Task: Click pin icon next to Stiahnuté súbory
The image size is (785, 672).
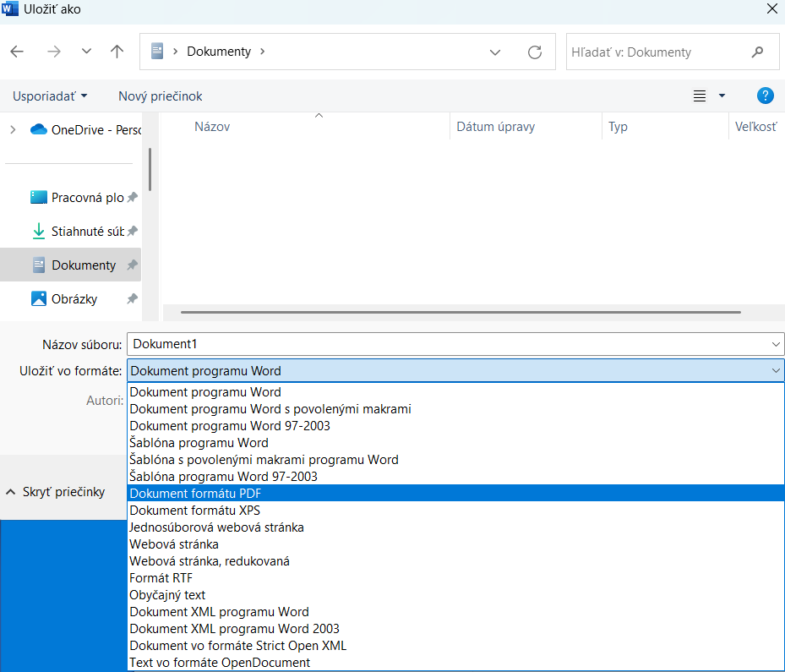Action: tap(132, 232)
